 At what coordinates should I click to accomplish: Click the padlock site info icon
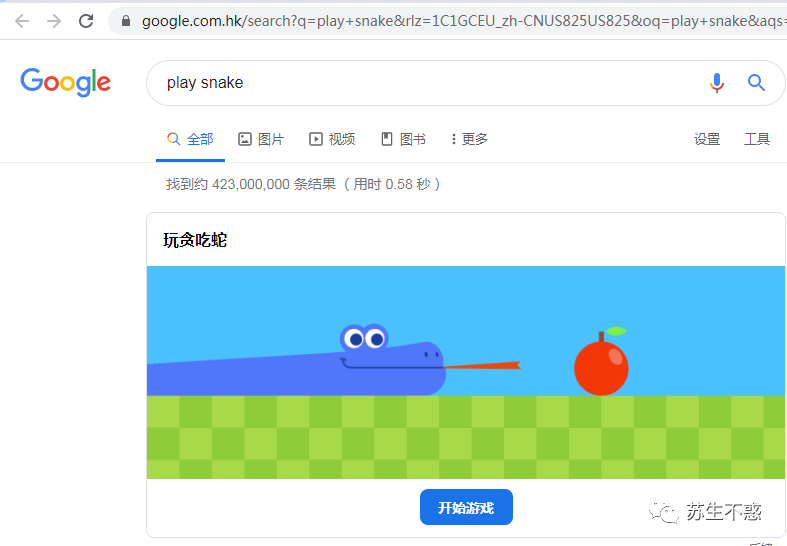(x=126, y=21)
